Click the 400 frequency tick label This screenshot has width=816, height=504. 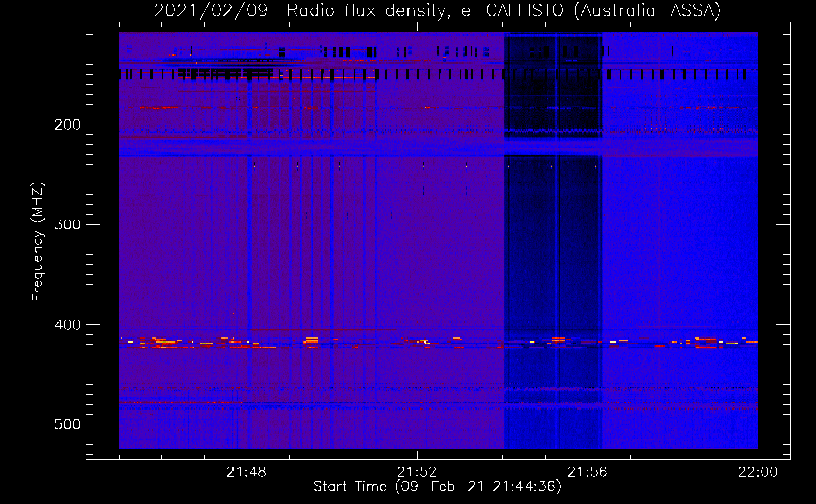pyautogui.click(x=68, y=325)
